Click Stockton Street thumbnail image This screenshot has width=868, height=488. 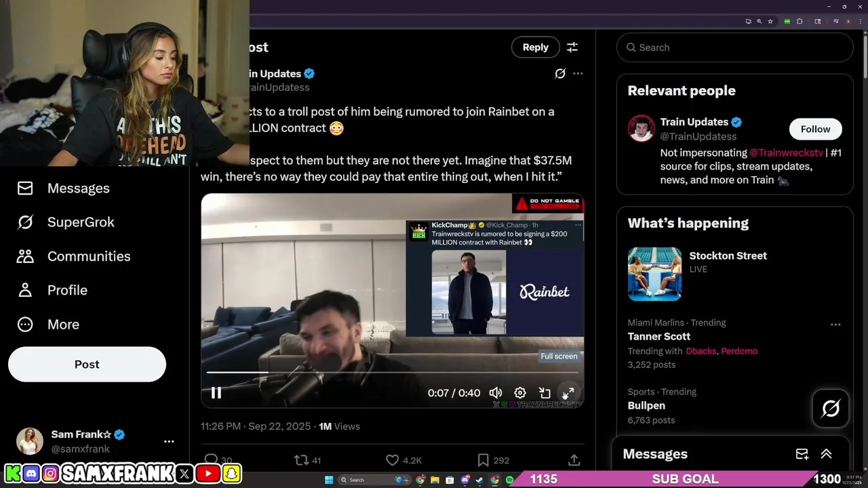point(654,273)
